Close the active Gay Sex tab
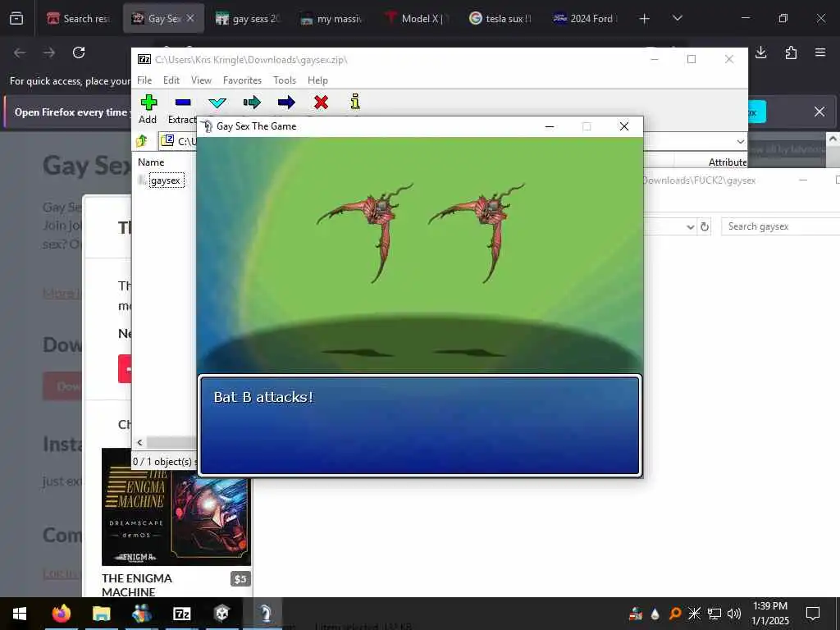840x630 pixels. pyautogui.click(x=190, y=18)
